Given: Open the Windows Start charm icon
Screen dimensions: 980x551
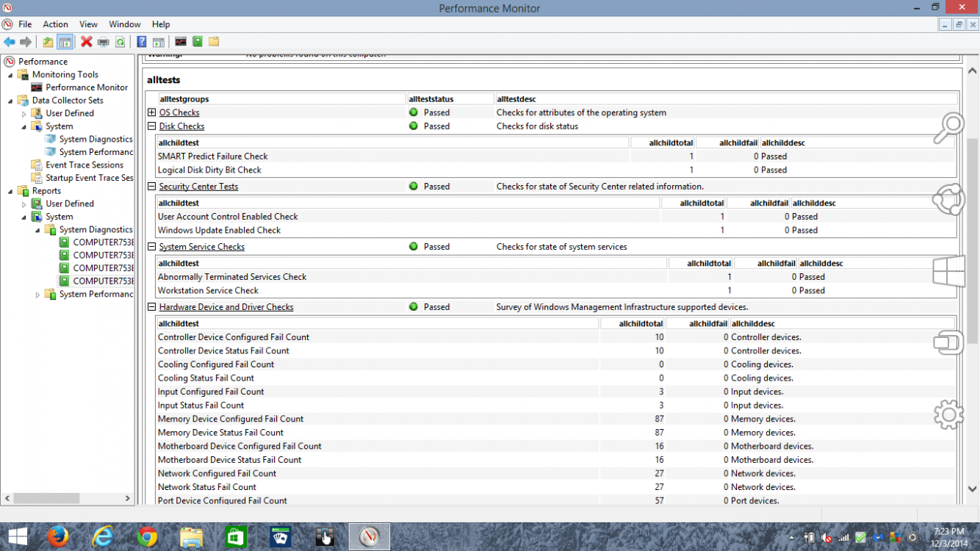Looking at the screenshot, I should click(948, 272).
